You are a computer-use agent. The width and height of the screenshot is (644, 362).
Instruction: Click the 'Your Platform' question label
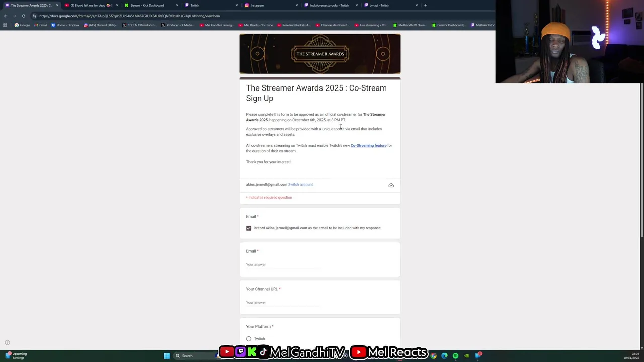(x=259, y=326)
